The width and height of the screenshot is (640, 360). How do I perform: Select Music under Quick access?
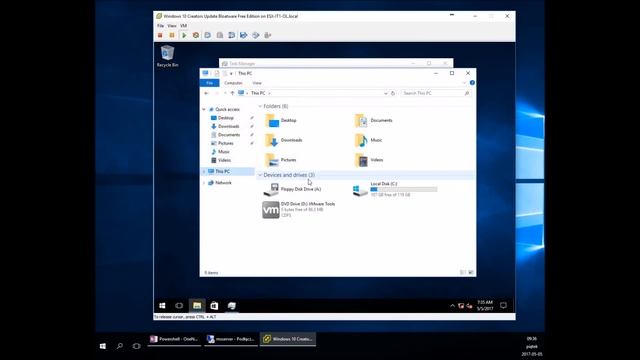223,152
